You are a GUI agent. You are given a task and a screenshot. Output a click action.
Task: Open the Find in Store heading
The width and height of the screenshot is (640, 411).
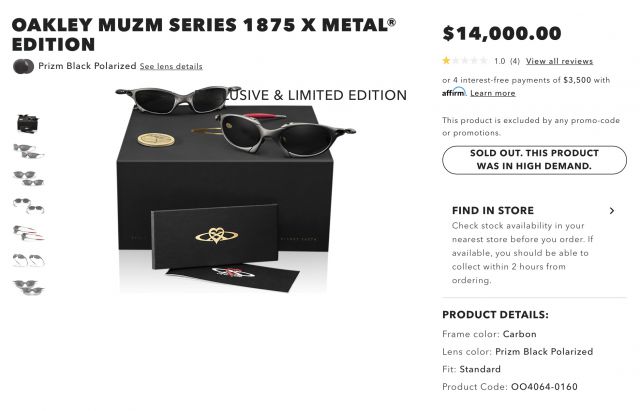493,211
